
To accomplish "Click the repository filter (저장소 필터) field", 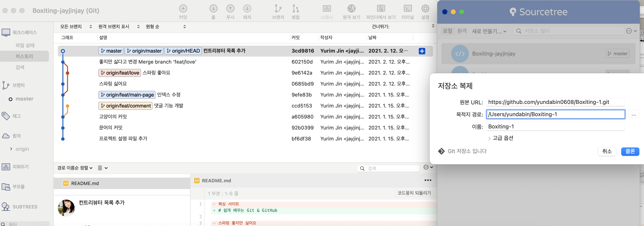I will click(568, 31).
